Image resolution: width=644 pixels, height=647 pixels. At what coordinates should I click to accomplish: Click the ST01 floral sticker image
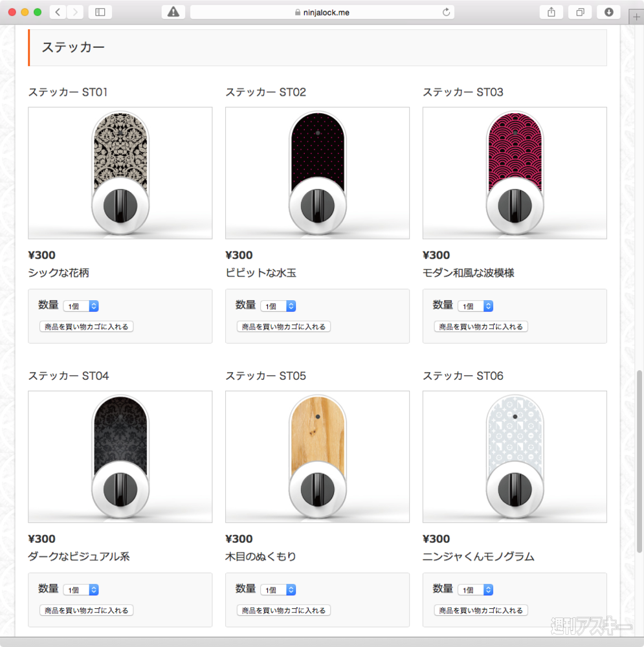tap(120, 173)
